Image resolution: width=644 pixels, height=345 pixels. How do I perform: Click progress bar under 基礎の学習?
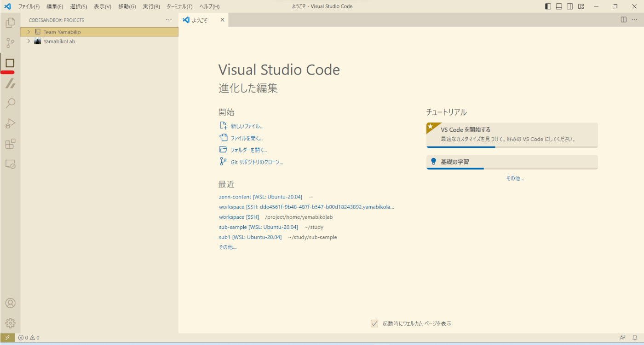click(x=512, y=169)
